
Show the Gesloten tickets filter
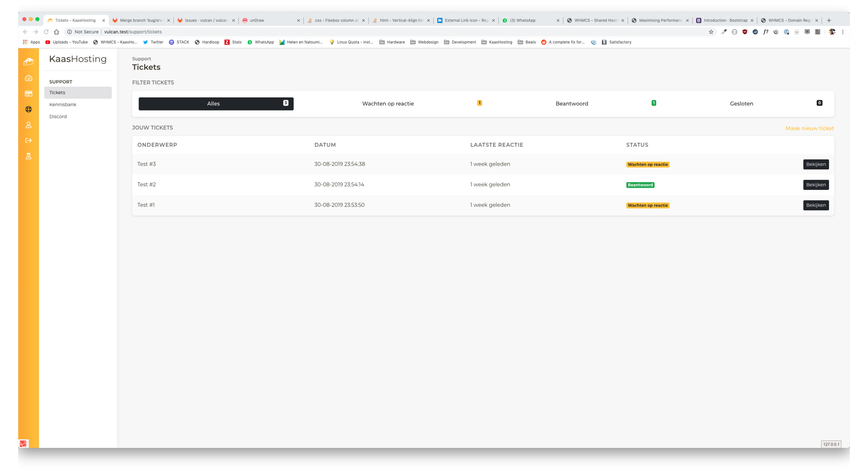(741, 104)
